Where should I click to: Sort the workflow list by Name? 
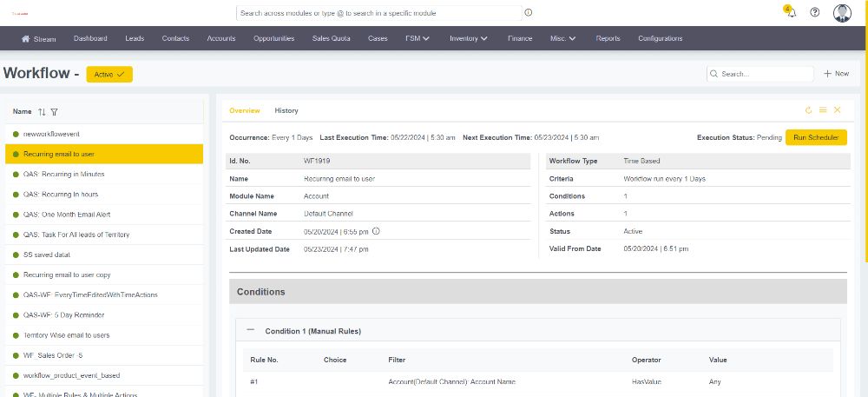[42, 112]
